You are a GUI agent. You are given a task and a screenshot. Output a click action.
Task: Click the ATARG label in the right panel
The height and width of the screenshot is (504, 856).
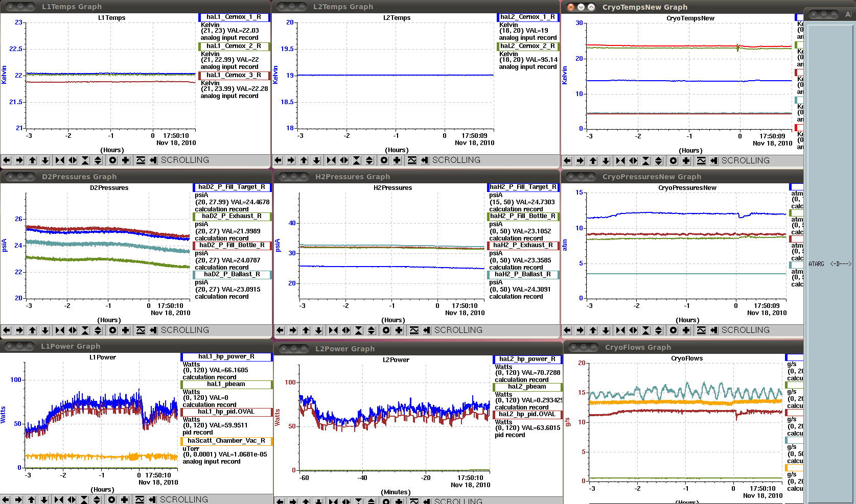(816, 264)
